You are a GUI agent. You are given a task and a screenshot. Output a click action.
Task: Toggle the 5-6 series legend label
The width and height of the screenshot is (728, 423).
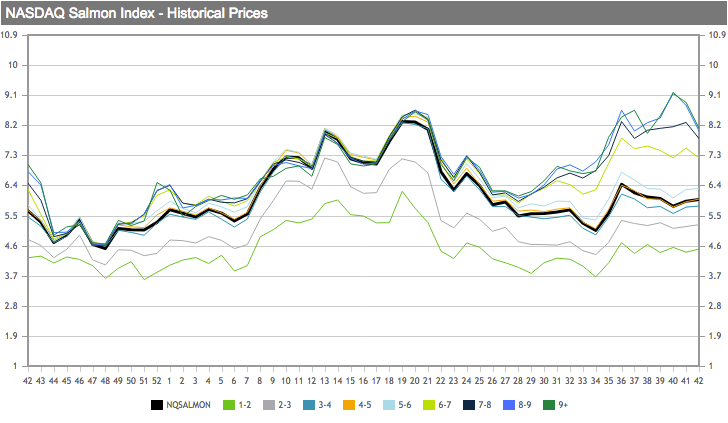coord(404,405)
